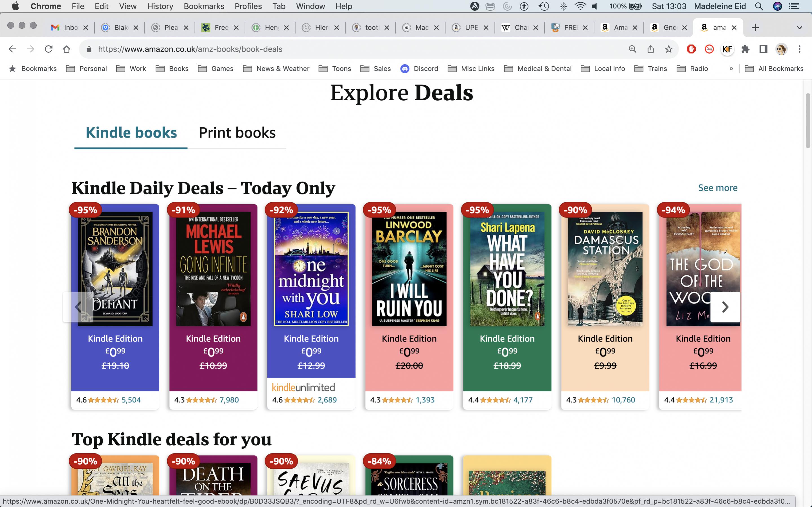This screenshot has width=812, height=507.
Task: Expand the tab search dropdown arrow
Action: point(799,28)
